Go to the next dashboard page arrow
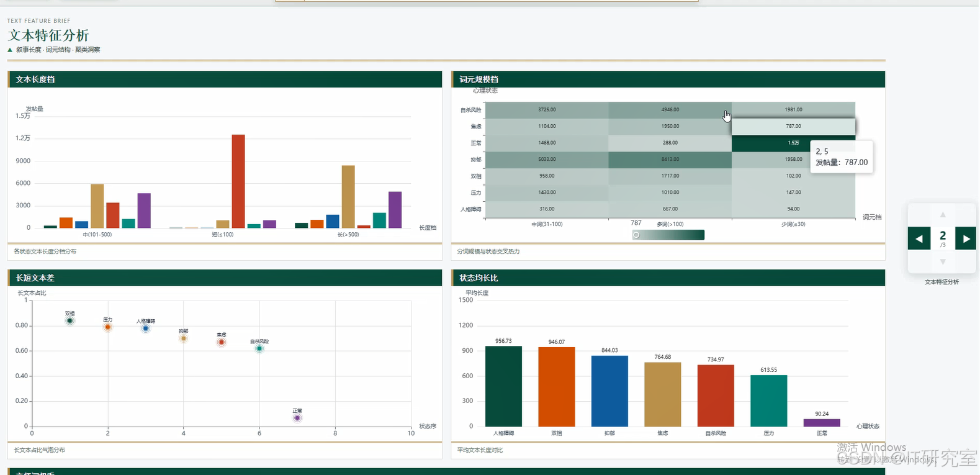 [x=966, y=238]
